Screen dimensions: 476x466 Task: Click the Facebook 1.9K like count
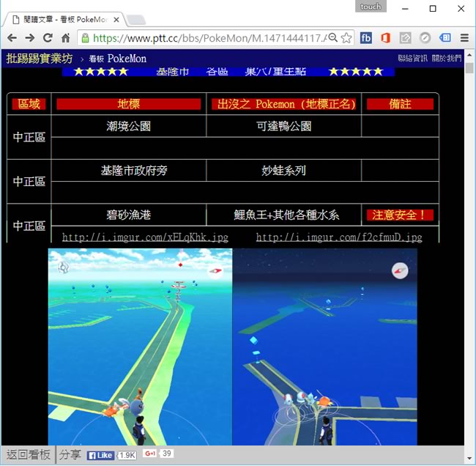(127, 455)
